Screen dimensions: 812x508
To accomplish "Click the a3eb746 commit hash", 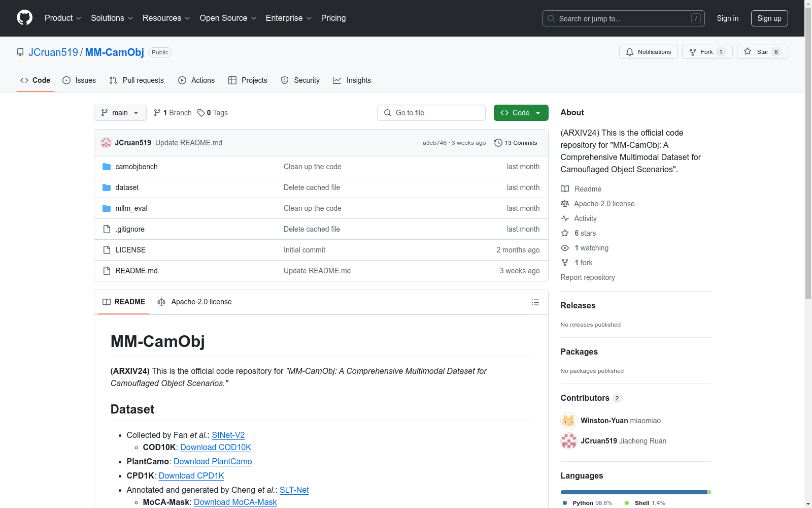I will tap(435, 143).
